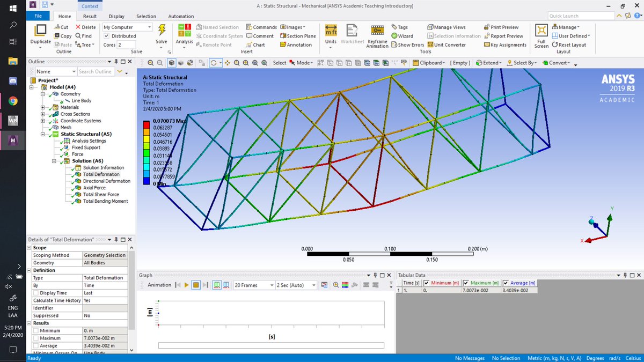
Task: Click the Search Outline field
Action: (x=96, y=71)
